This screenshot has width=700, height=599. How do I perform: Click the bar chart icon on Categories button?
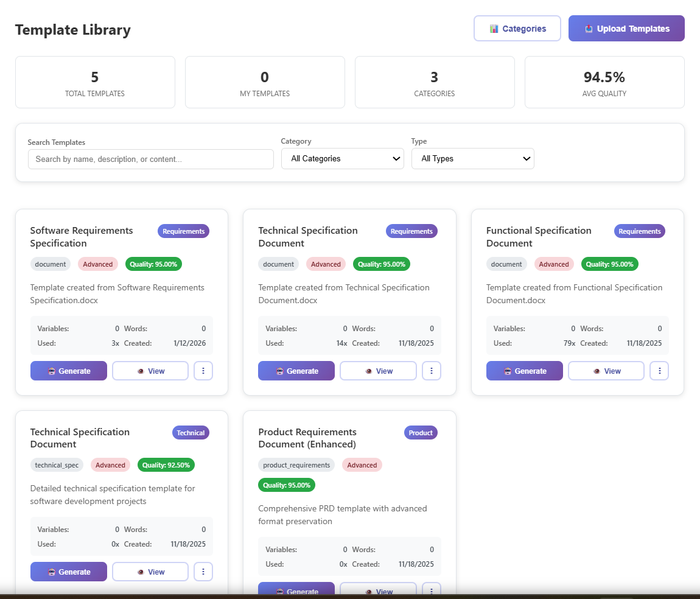tap(494, 28)
